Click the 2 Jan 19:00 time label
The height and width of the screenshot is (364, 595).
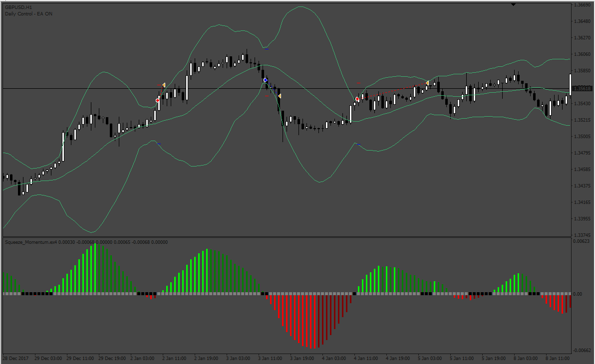pyautogui.click(x=206, y=359)
